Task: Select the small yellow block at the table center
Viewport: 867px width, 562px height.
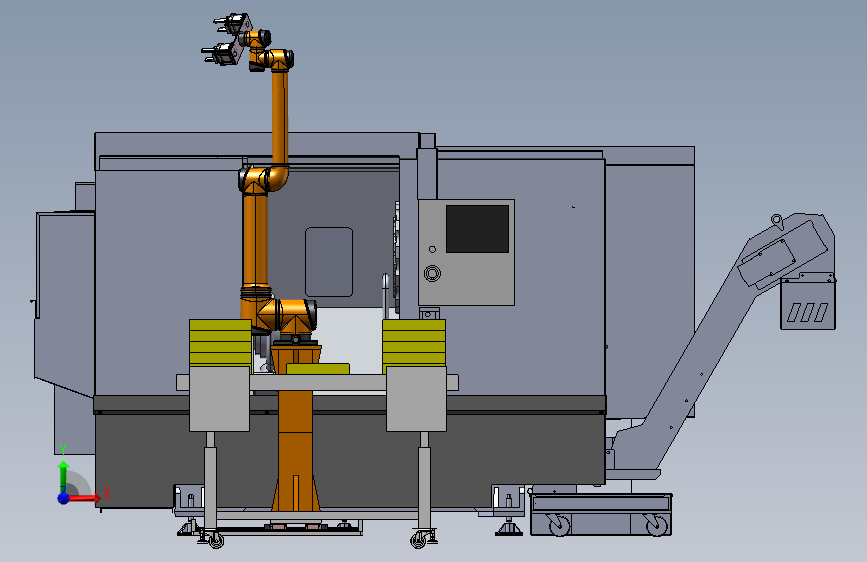Action: [x=317, y=369]
